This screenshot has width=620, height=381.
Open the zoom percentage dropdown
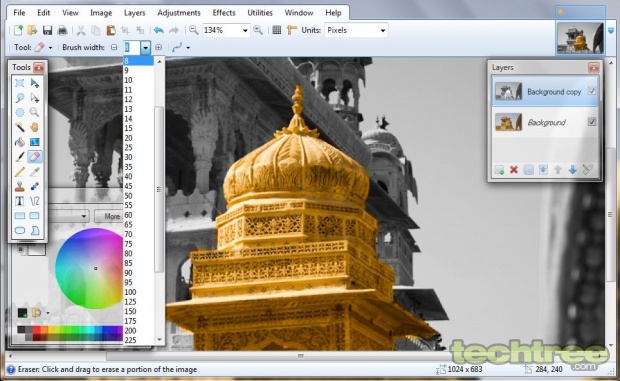pos(245,30)
